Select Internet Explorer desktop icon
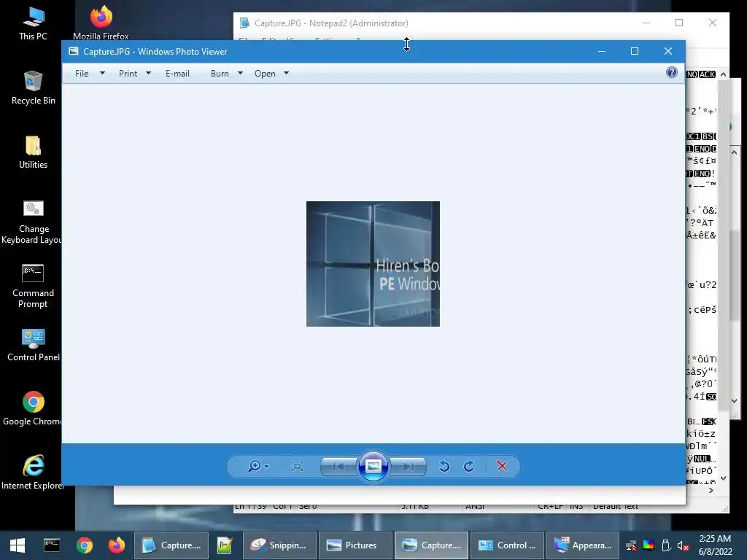747x560 pixels. pyautogui.click(x=33, y=472)
